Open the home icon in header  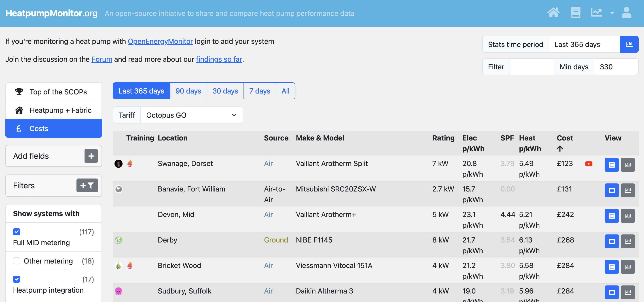pyautogui.click(x=553, y=13)
